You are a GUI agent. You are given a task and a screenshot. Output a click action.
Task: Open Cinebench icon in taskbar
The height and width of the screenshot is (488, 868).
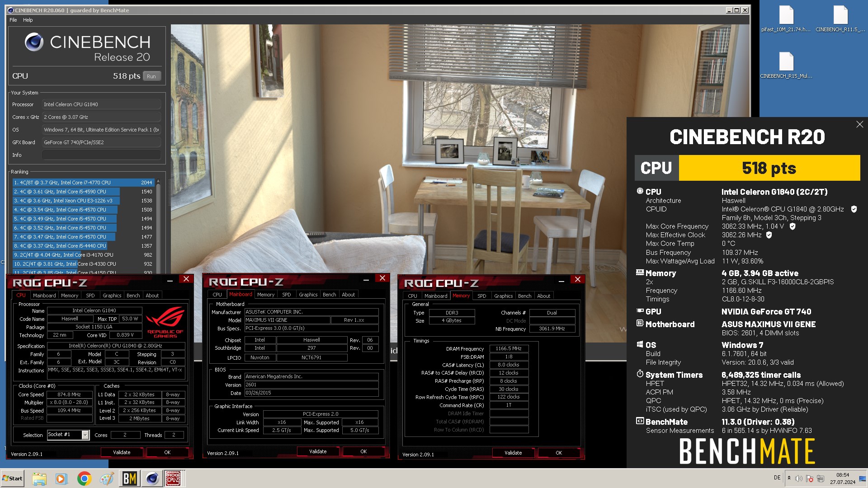tap(152, 479)
